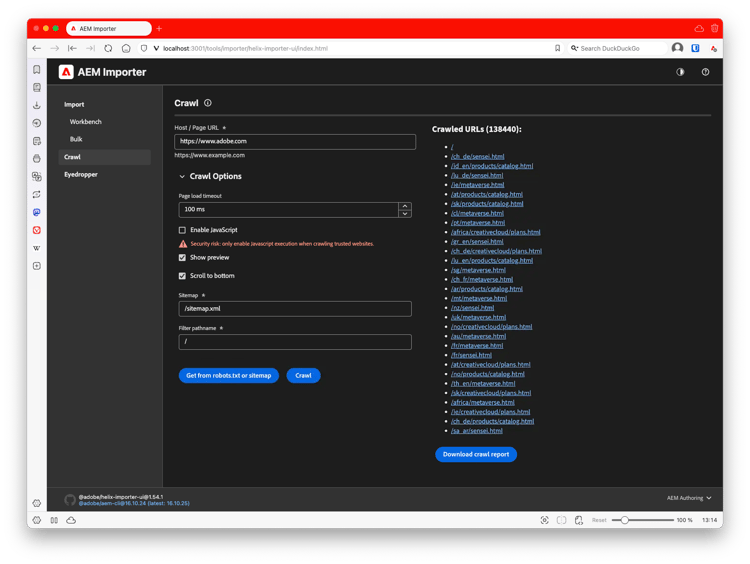
Task: Click the Filter pathname input field
Action: pyautogui.click(x=295, y=342)
